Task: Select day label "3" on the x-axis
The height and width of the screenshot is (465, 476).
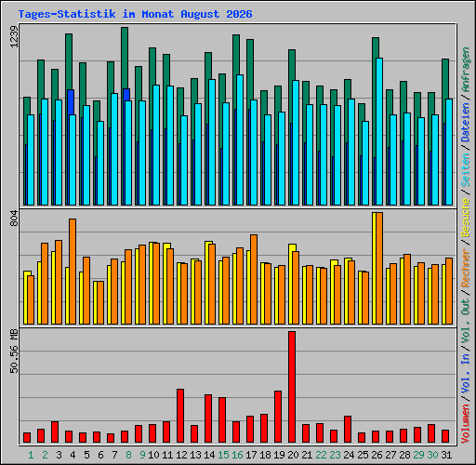Action: 59,455
